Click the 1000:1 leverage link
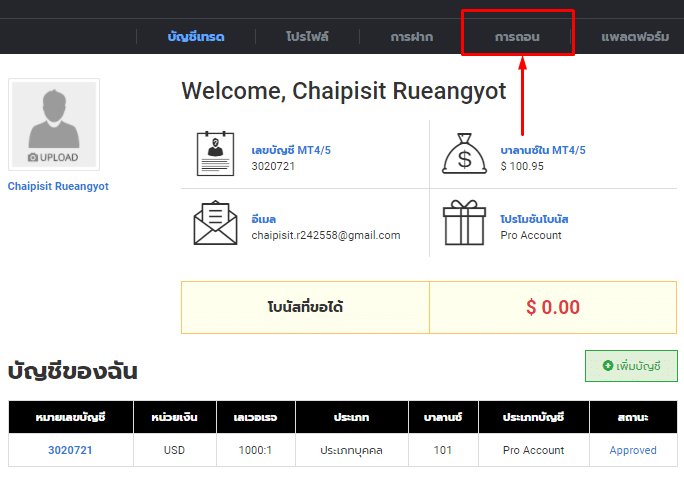Screen dimensions: 684x488 [x=253, y=450]
